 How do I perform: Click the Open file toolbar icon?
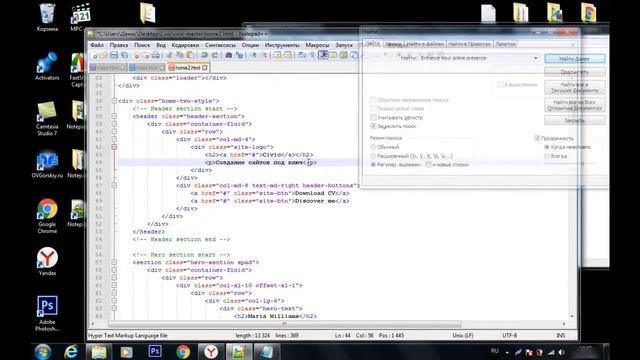tap(104, 56)
